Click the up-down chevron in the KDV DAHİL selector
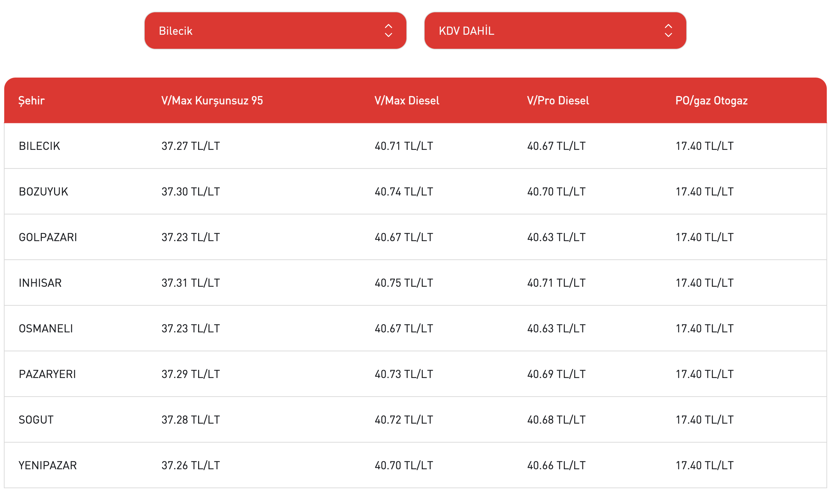Viewport: 831px width, 504px height. coord(668,31)
